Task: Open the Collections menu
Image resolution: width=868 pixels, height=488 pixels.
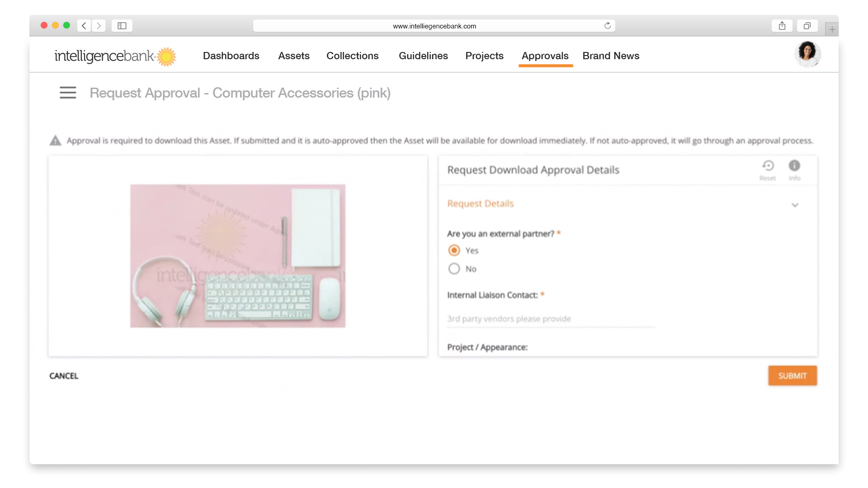Action: tap(353, 56)
